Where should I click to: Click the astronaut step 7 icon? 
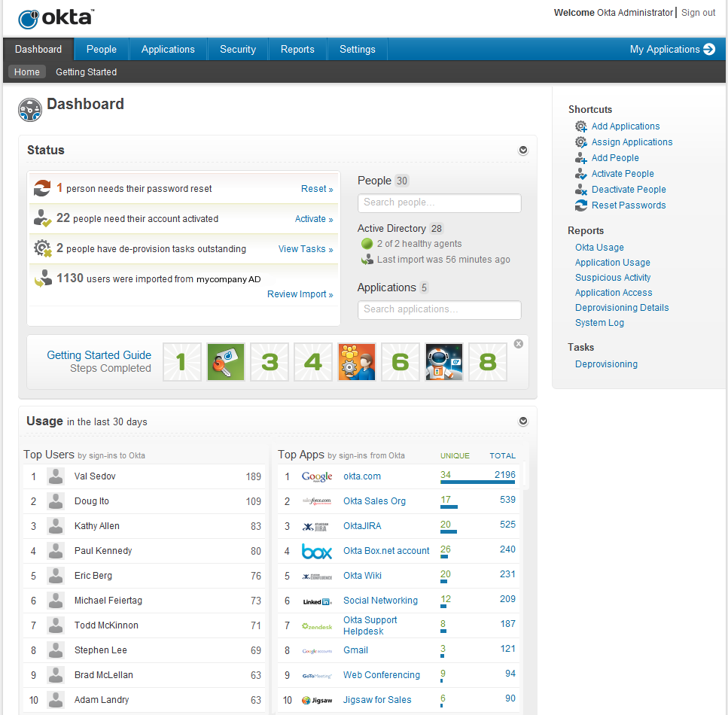[x=444, y=362]
